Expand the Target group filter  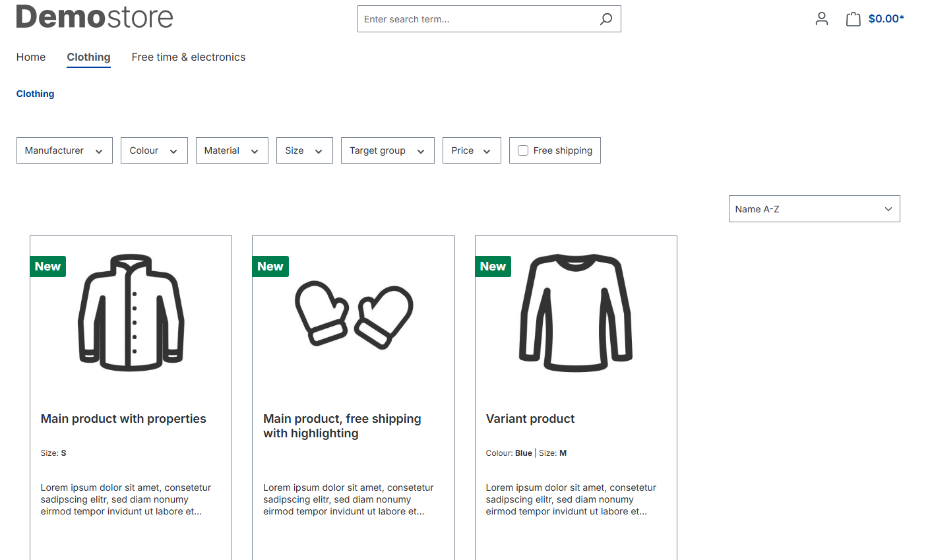point(388,150)
